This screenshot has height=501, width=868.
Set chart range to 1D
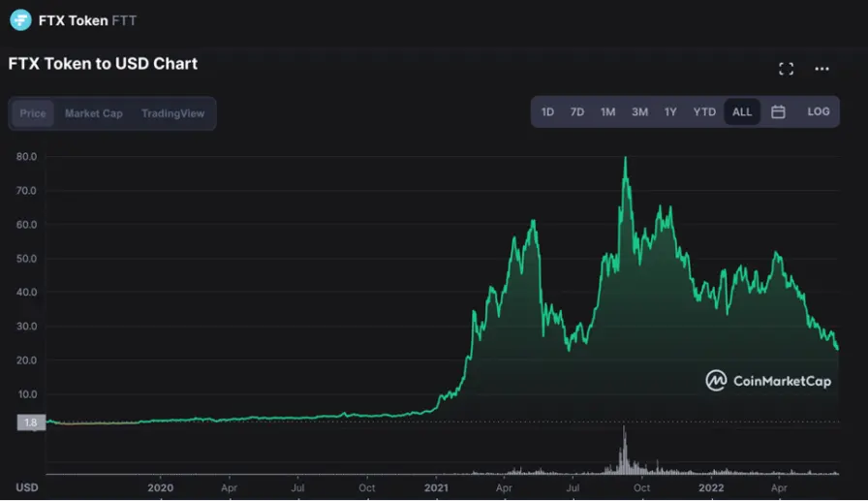pyautogui.click(x=547, y=111)
